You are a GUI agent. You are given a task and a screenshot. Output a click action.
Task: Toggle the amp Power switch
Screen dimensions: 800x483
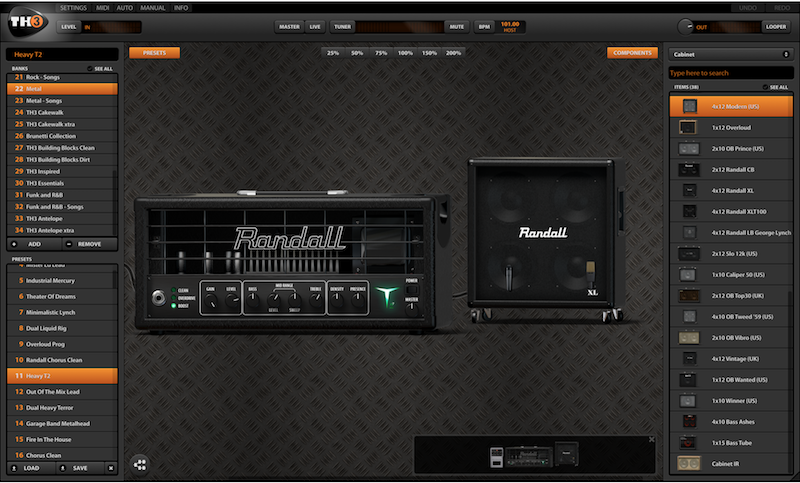pos(411,289)
